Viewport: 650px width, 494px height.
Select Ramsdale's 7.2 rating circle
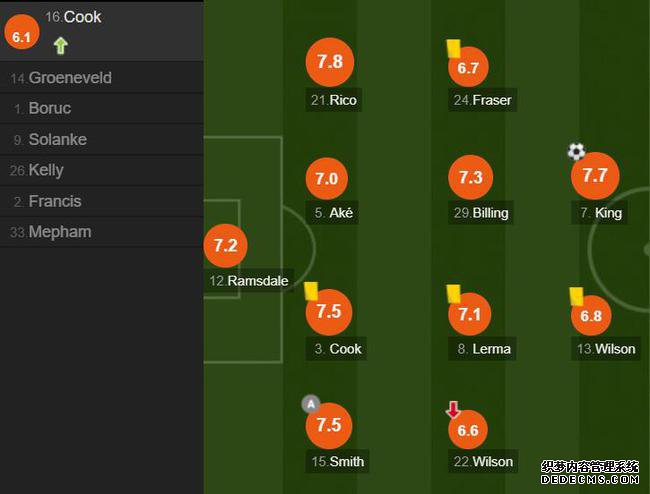[x=226, y=245]
